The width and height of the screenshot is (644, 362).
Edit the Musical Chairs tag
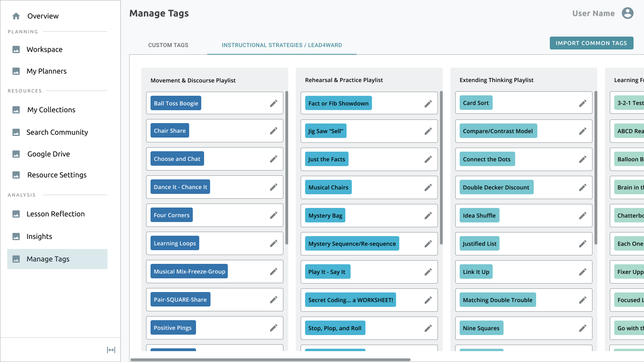(428, 187)
